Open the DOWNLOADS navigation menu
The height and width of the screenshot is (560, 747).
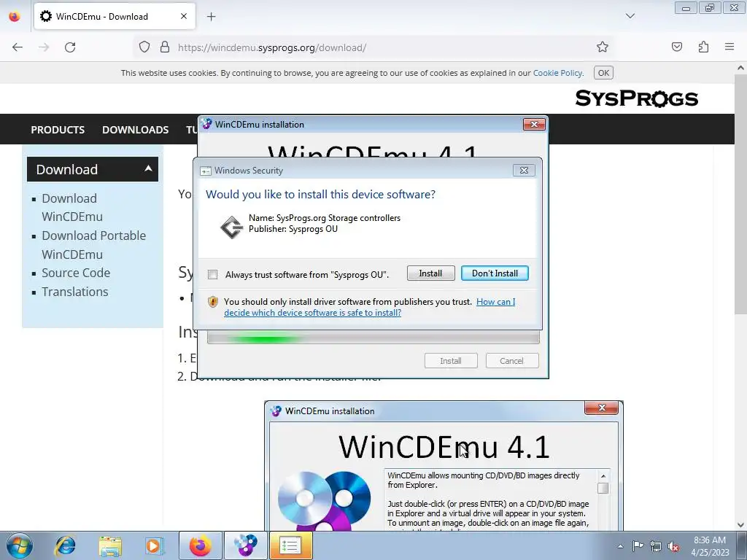[135, 130]
